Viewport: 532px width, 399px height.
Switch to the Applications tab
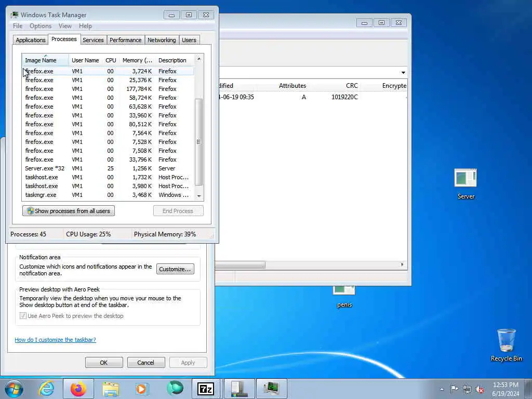point(31,40)
